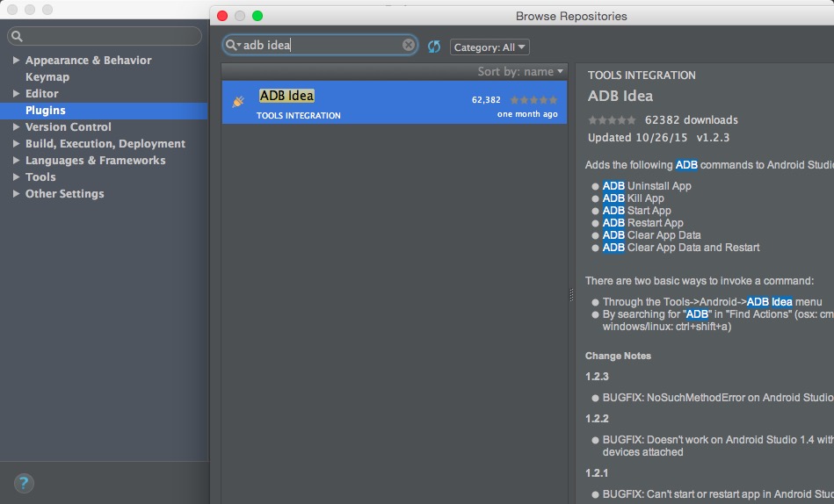The width and height of the screenshot is (834, 504).
Task: Click the 1.2.2 change notes version heading
Action: tap(597, 419)
